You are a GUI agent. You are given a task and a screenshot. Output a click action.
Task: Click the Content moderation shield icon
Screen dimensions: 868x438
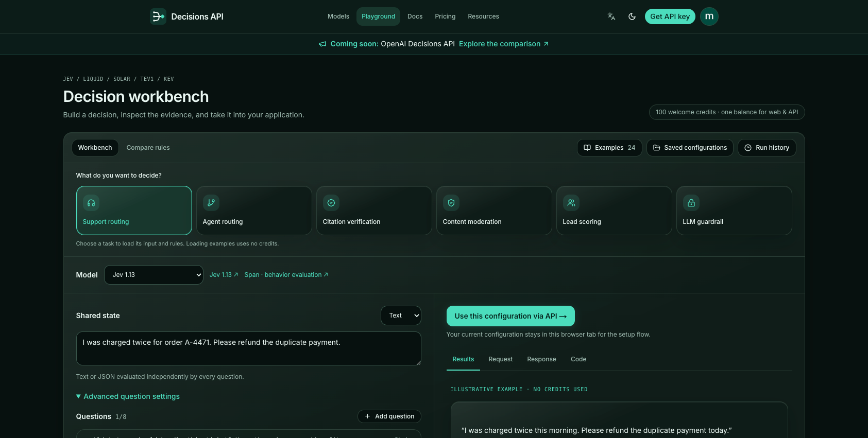[x=451, y=203]
